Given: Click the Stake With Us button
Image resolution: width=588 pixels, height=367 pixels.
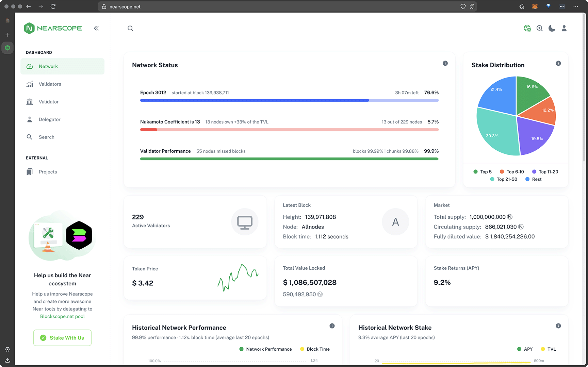Looking at the screenshot, I should click(62, 338).
